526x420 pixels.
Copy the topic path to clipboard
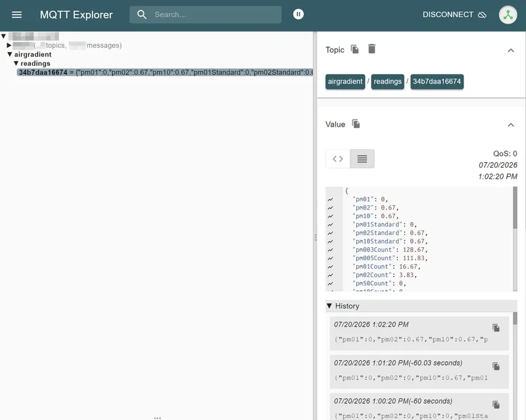(354, 49)
